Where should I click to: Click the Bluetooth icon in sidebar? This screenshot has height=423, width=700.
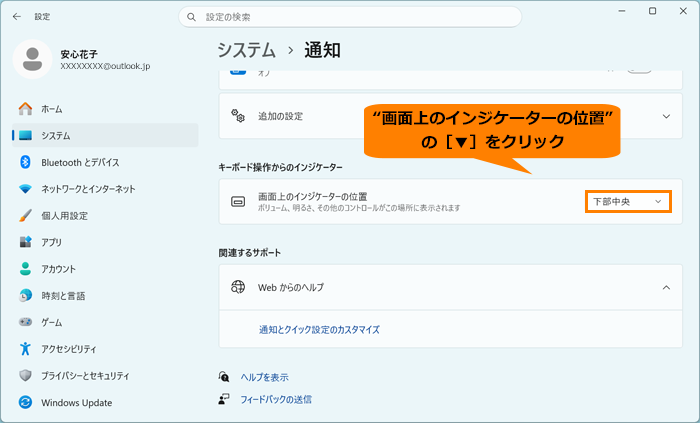click(25, 162)
